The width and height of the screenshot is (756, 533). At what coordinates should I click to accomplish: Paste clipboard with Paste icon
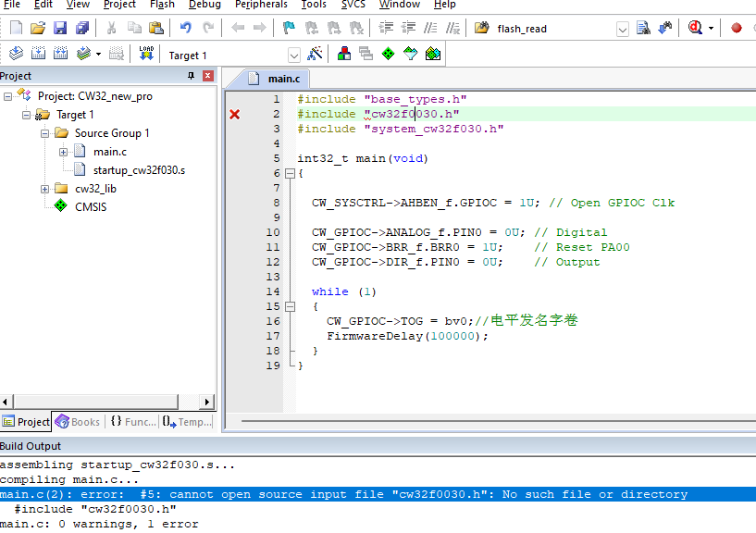pos(156,28)
